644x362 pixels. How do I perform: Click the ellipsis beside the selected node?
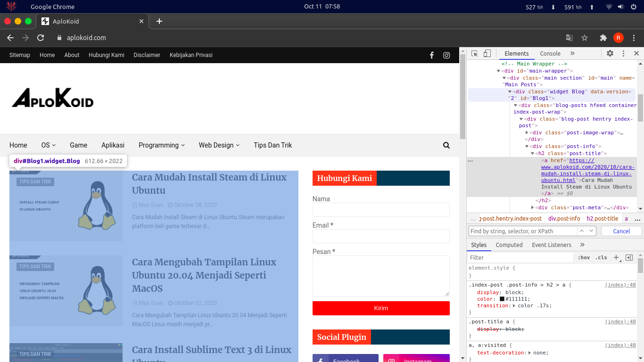(x=470, y=161)
